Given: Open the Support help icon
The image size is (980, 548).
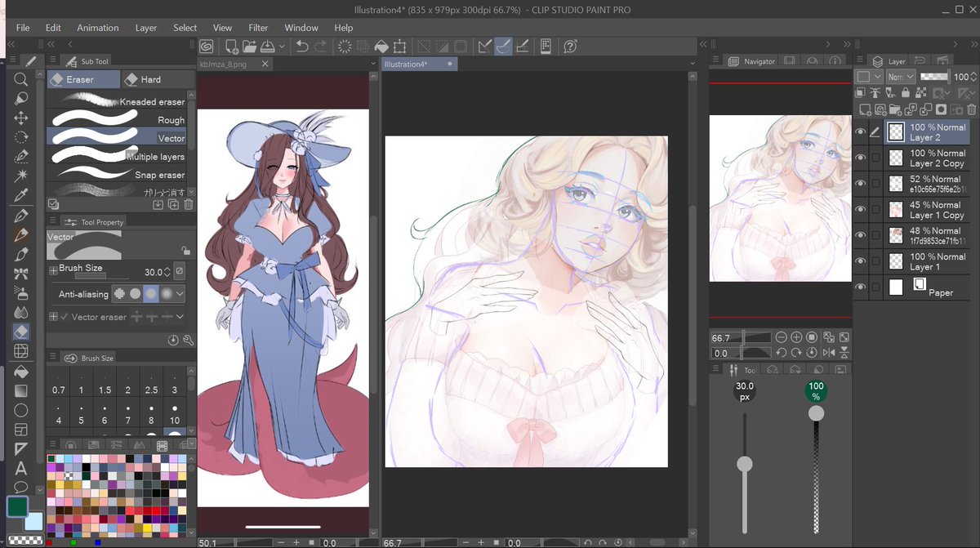Looking at the screenshot, I should (x=571, y=47).
